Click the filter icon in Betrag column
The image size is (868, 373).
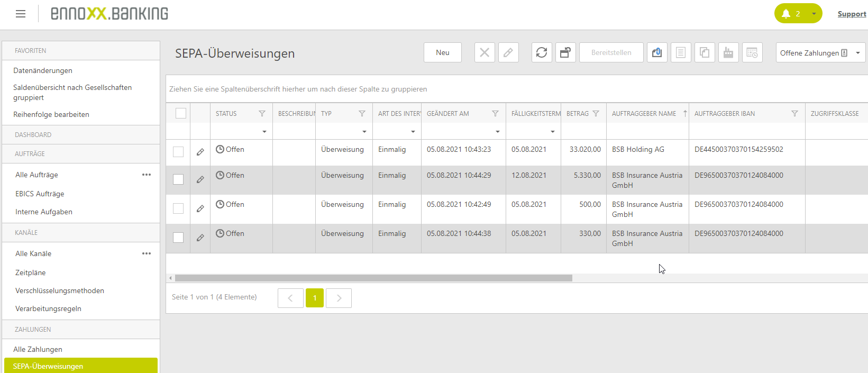[x=596, y=114]
